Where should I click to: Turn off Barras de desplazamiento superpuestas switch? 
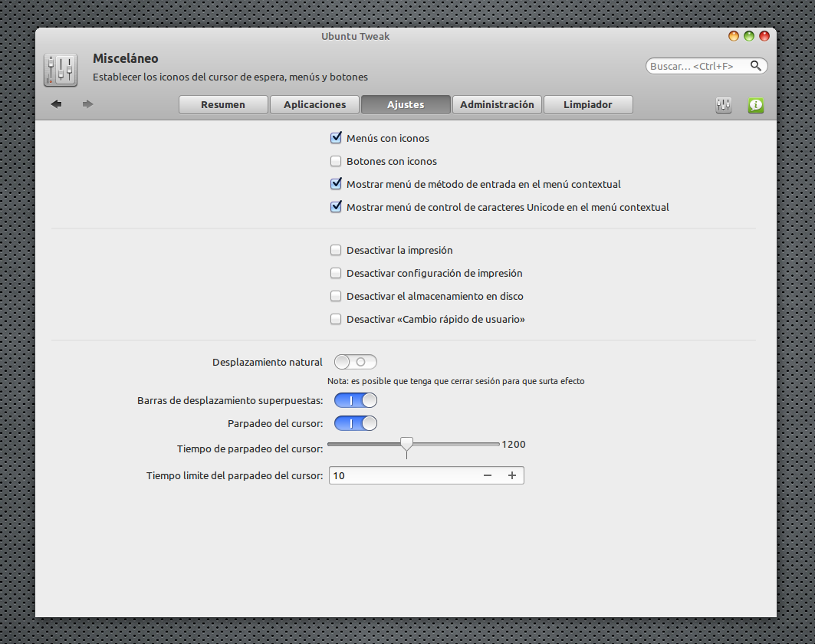[x=356, y=400]
